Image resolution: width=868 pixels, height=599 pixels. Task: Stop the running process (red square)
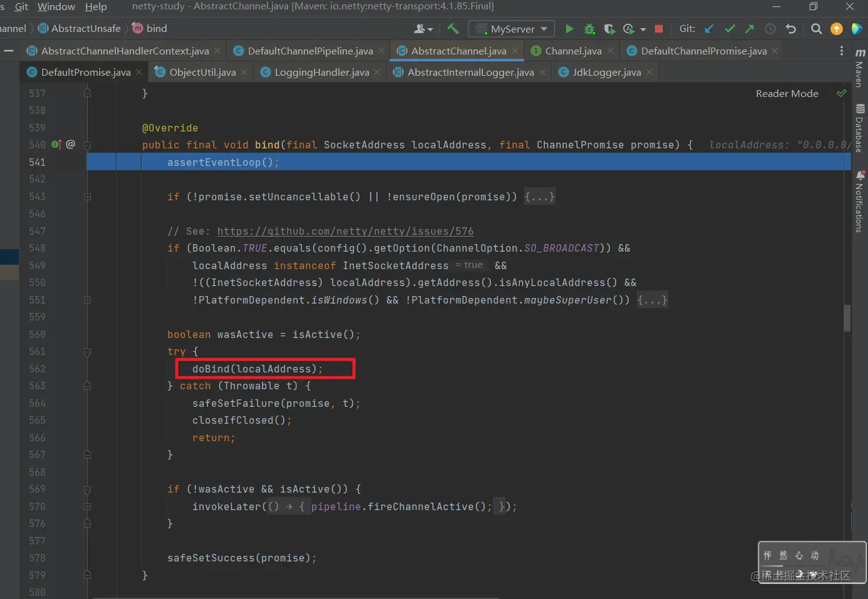click(x=659, y=29)
